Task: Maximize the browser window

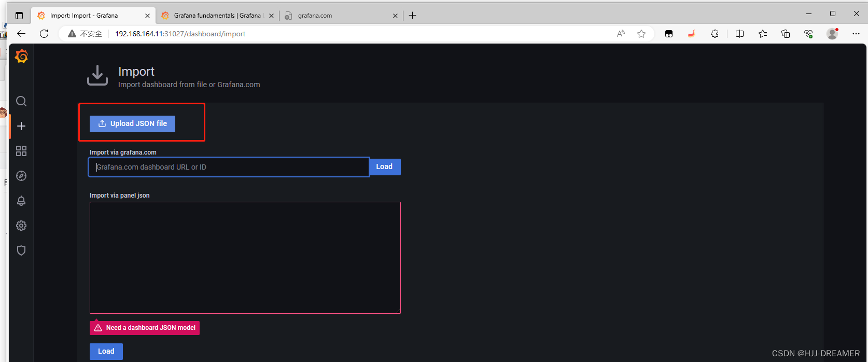Action: (833, 13)
